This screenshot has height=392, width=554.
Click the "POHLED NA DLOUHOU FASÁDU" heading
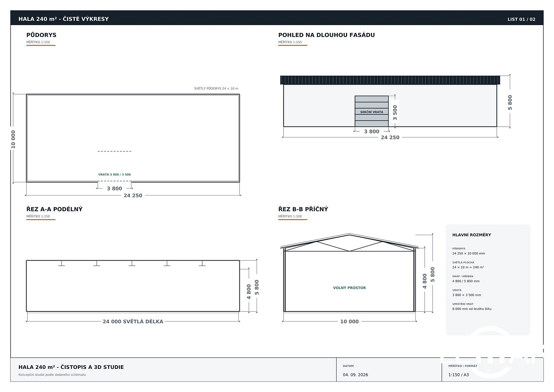pyautogui.click(x=326, y=35)
